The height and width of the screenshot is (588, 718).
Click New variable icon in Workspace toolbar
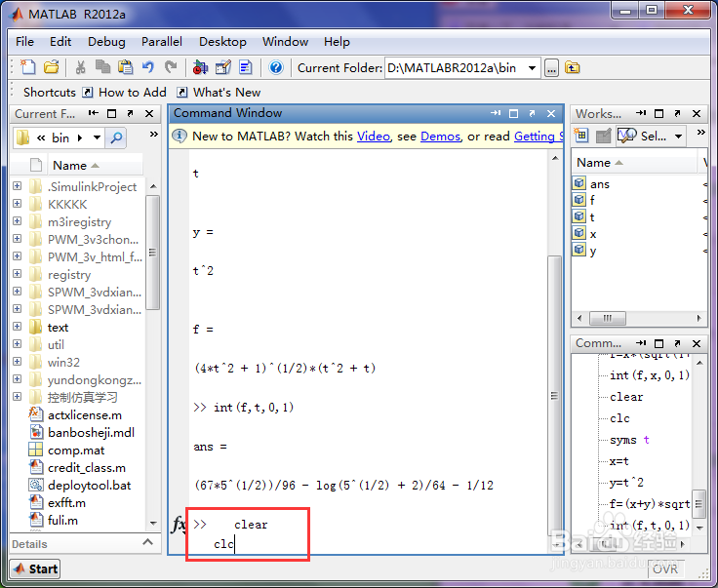pyautogui.click(x=581, y=136)
